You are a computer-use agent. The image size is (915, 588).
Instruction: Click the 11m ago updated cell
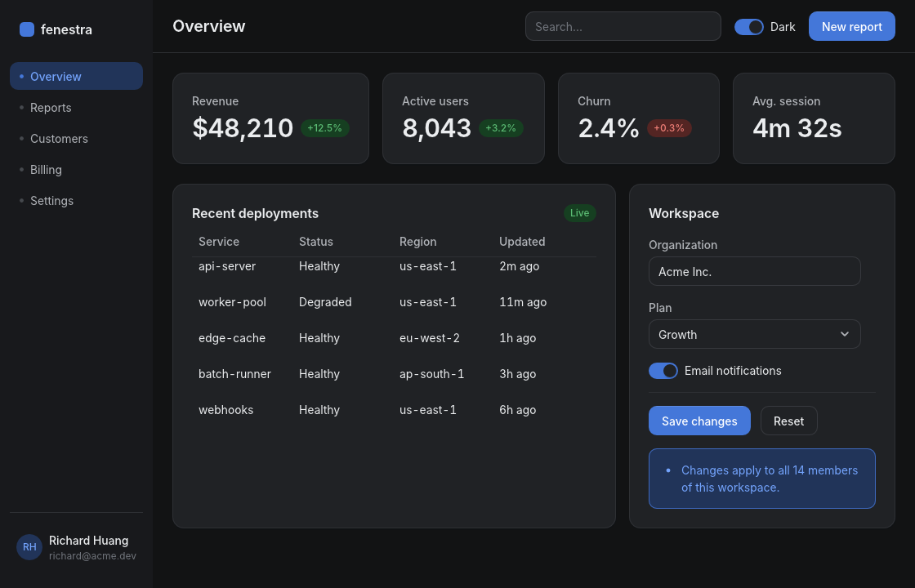[523, 302]
